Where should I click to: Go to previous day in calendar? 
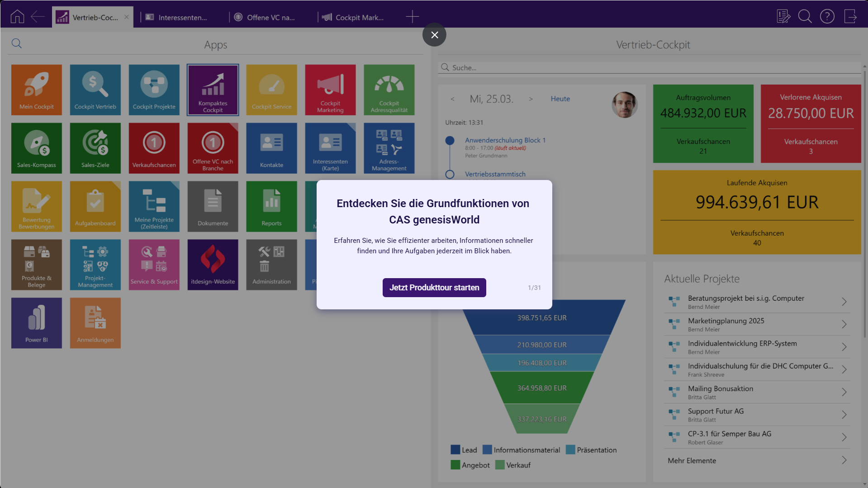pos(452,99)
